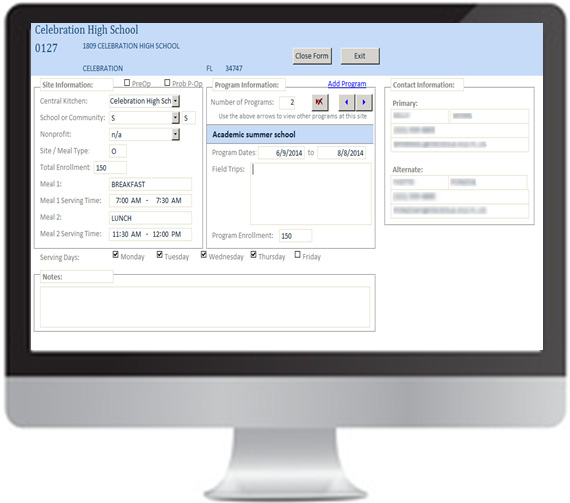Click into the Field Trips text box

pos(311,193)
